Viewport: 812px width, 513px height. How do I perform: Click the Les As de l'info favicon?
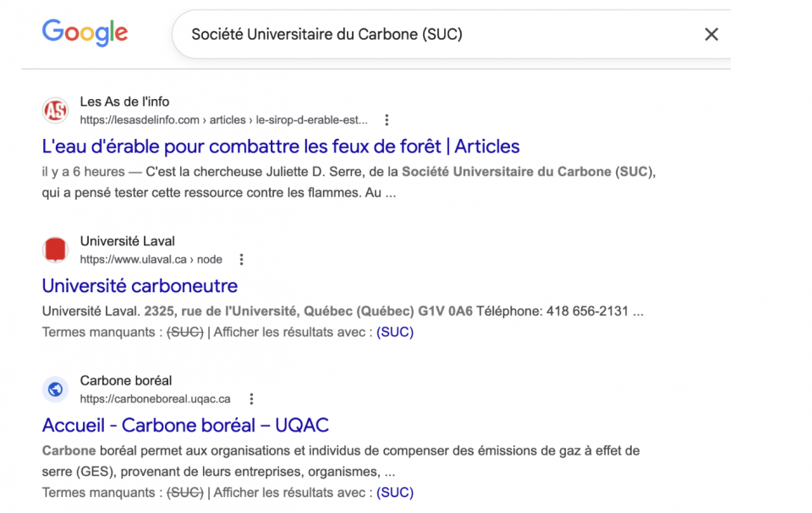pos(55,111)
